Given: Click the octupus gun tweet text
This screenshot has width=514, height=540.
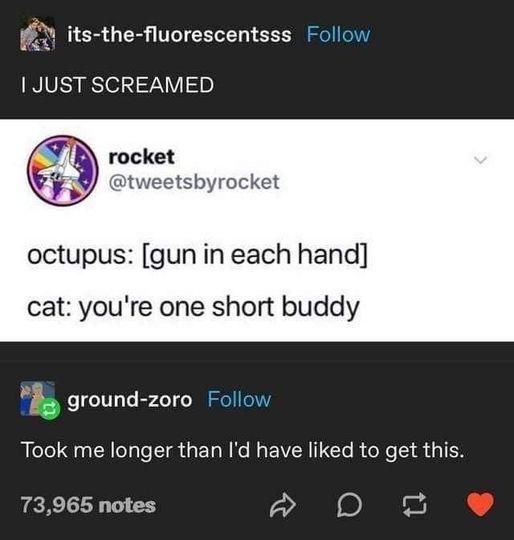Looking at the screenshot, I should [197, 256].
